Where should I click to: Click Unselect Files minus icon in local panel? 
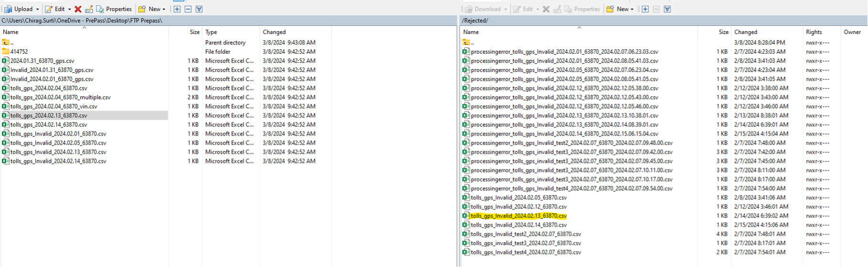tap(188, 9)
